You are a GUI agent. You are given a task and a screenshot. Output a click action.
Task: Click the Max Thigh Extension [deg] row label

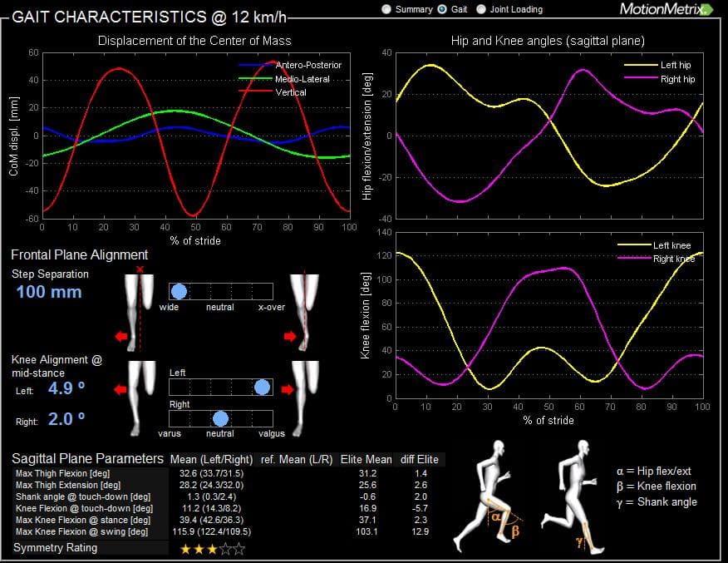coord(68,485)
